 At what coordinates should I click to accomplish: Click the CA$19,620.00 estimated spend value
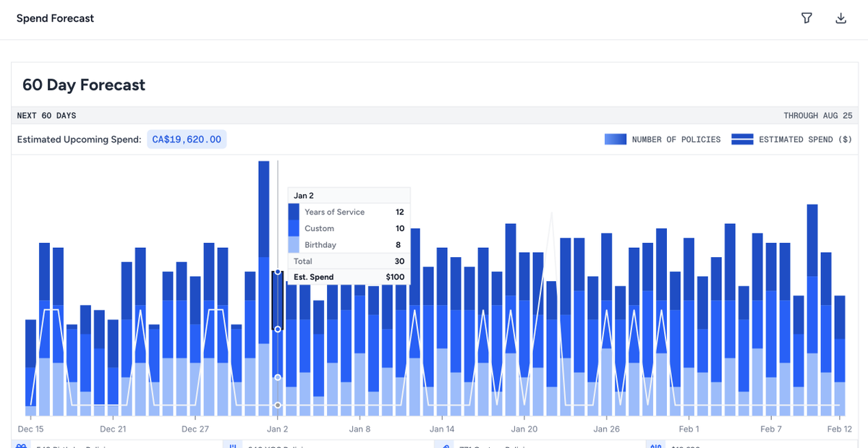click(x=187, y=139)
